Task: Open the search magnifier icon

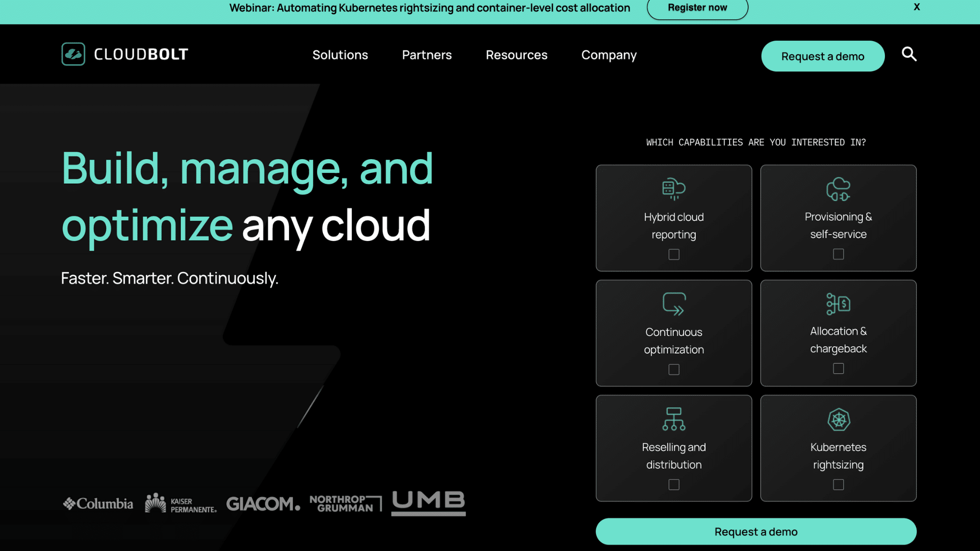Action: click(x=909, y=54)
